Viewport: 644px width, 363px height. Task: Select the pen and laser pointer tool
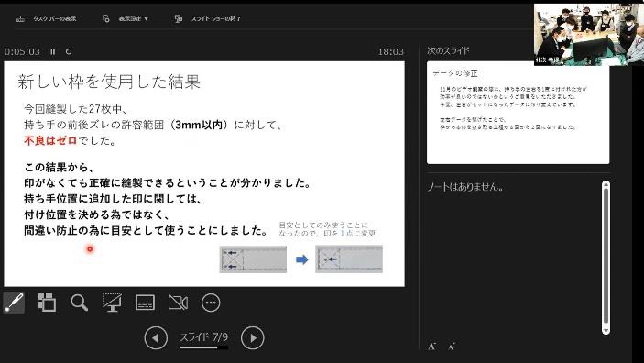15,303
